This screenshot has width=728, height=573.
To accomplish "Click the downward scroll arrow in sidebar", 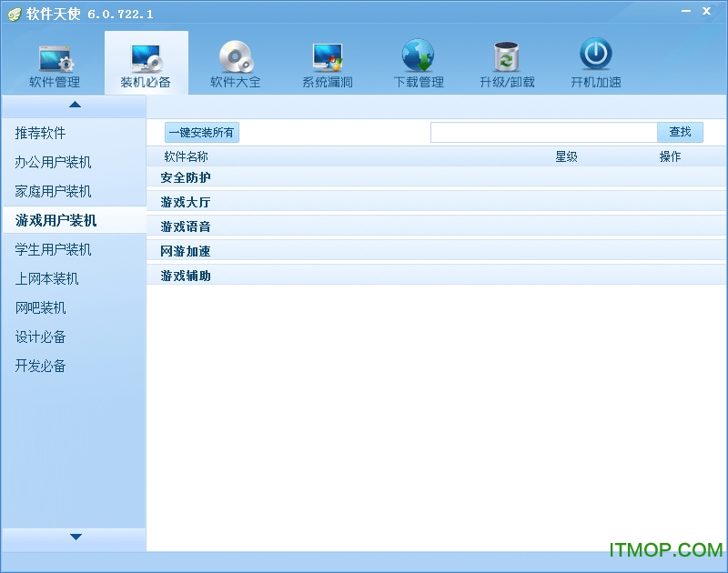I will coord(76,536).
